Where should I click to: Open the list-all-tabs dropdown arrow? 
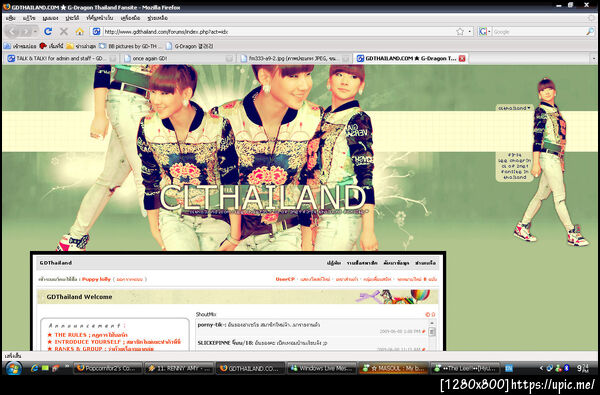tap(593, 59)
